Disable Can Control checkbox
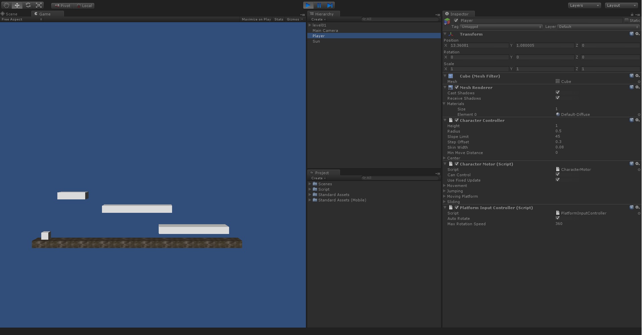The height and width of the screenshot is (335, 644). pos(557,175)
